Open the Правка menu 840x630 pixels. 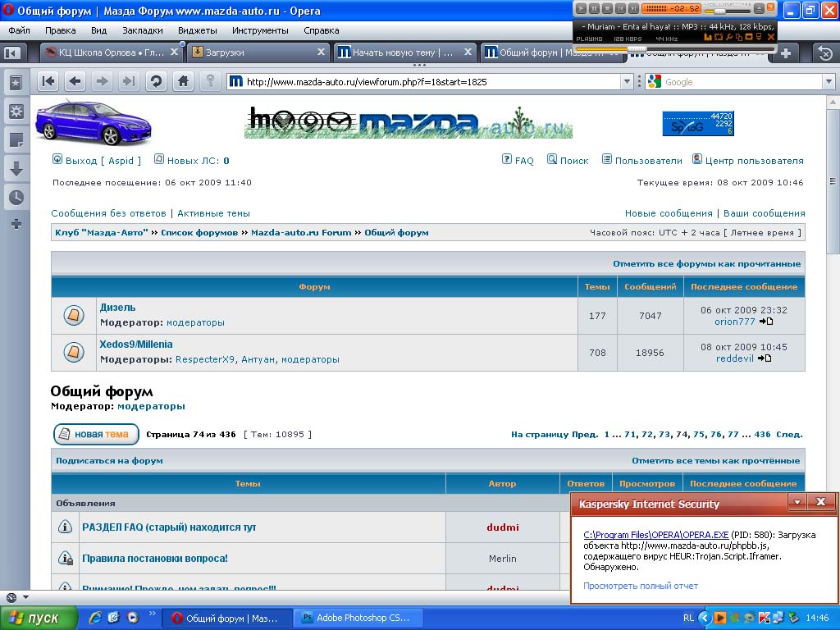[x=60, y=30]
